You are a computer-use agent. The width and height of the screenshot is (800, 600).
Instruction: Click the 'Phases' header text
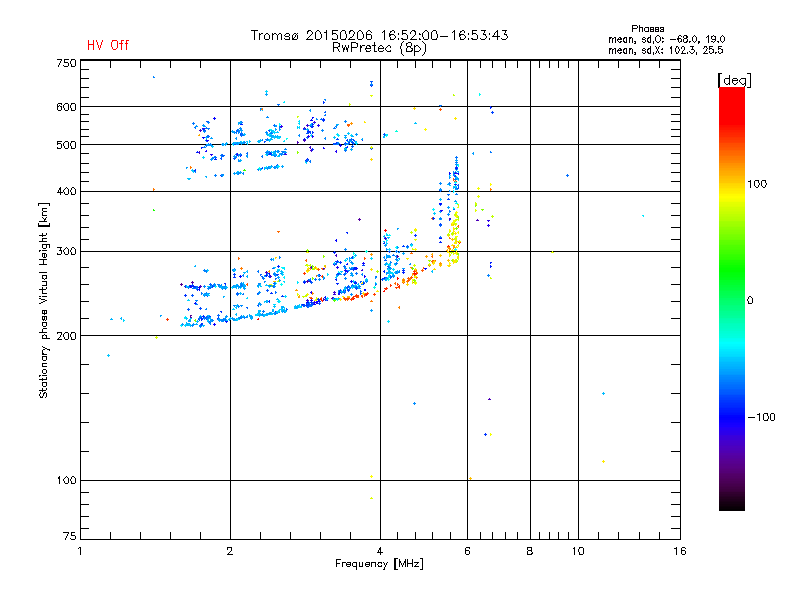tap(647, 29)
